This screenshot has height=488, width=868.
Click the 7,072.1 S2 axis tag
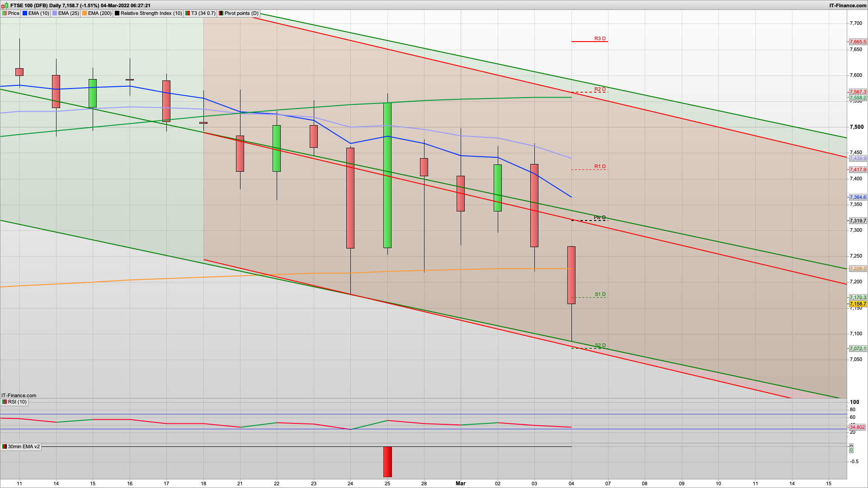tap(858, 348)
